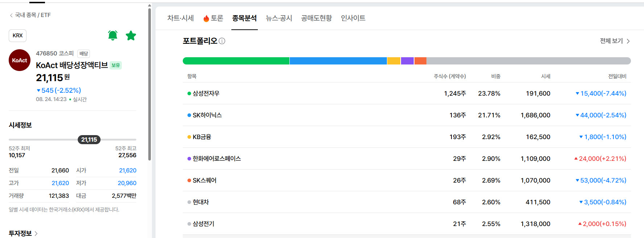Click the flame icon beside 토론

[x=206, y=18]
